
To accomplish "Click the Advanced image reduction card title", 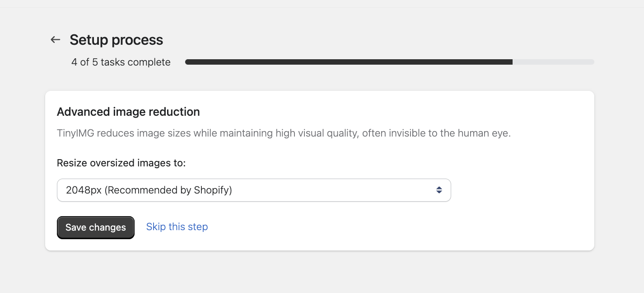I will [128, 112].
